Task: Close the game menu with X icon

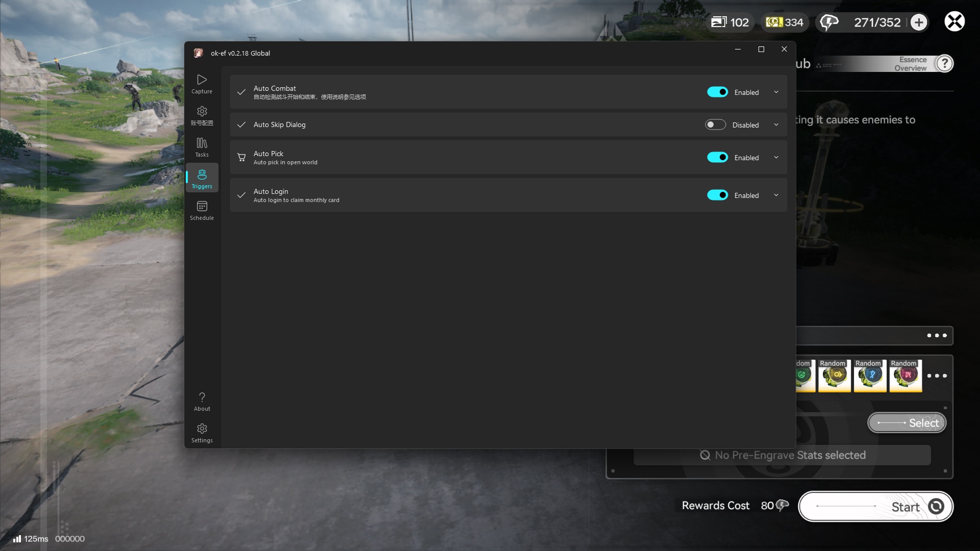Action: (954, 22)
